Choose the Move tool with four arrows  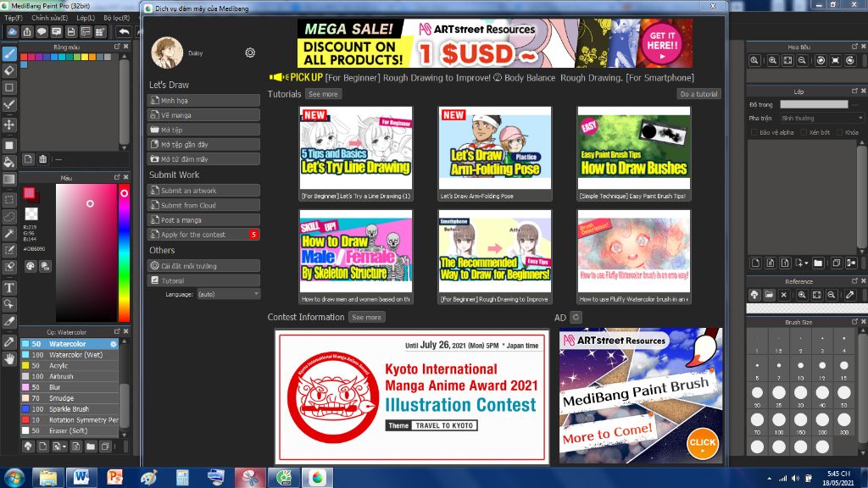pos(9,125)
